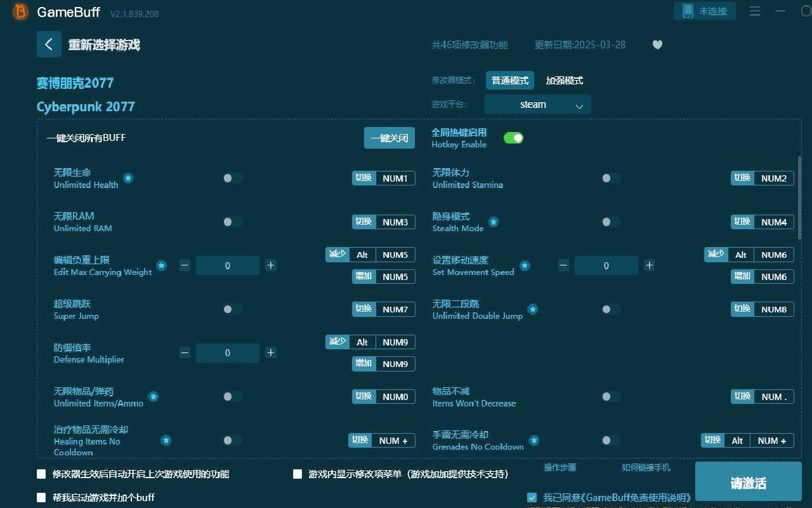
Task: Check auto-enable last used functions checkbox
Action: pos(41,474)
